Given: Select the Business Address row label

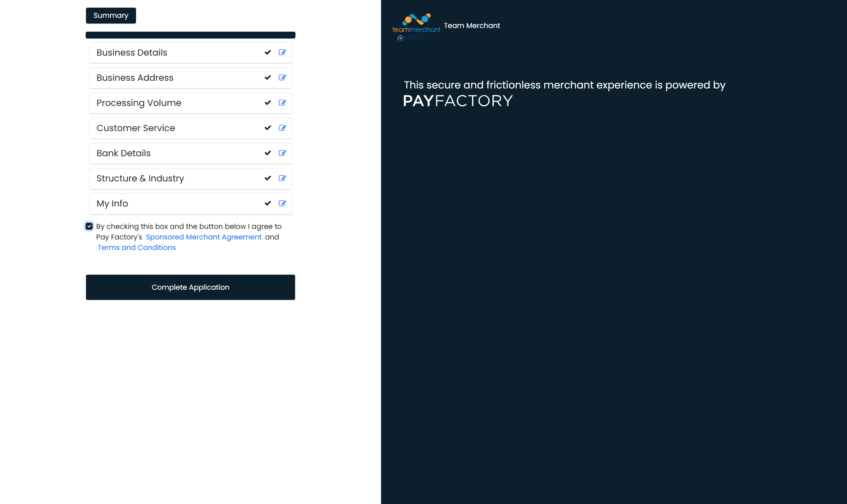Looking at the screenshot, I should (135, 78).
